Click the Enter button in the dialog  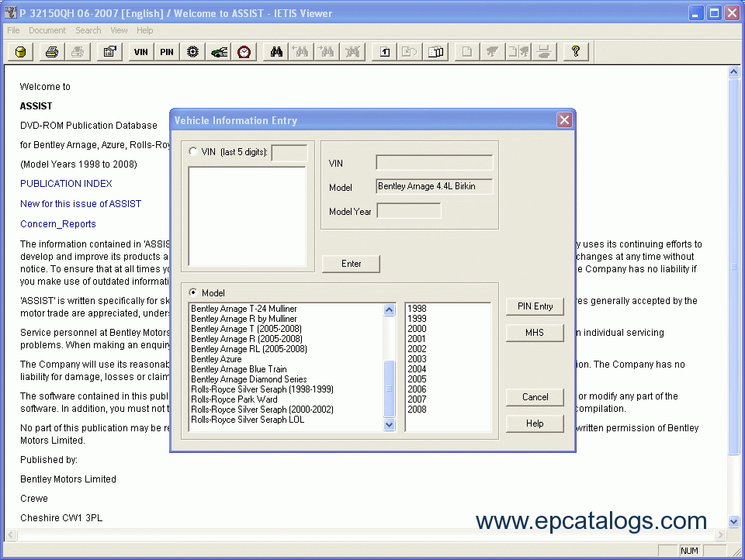[351, 264]
